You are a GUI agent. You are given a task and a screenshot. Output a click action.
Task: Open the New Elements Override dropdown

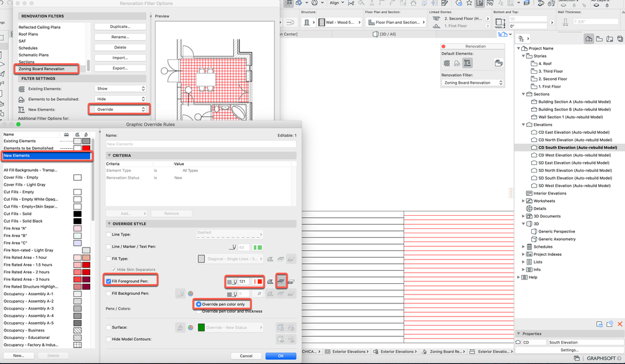point(119,109)
